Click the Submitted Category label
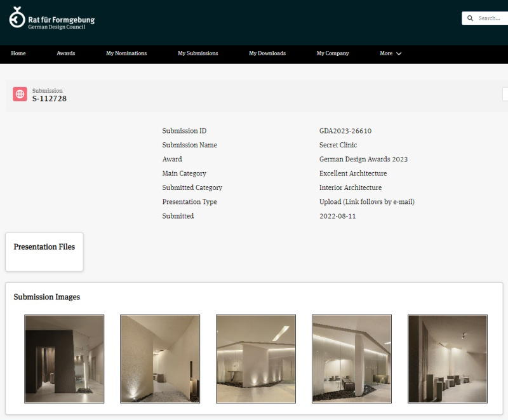This screenshot has height=420, width=508. (x=192, y=187)
